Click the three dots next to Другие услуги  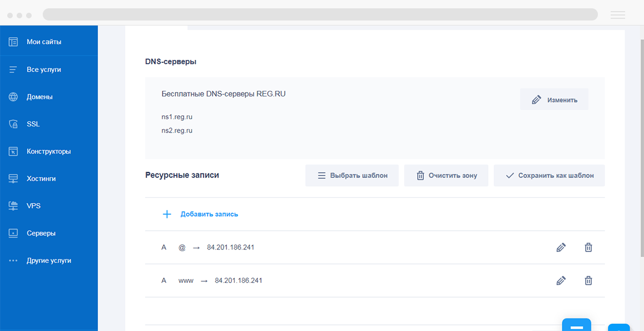13,261
